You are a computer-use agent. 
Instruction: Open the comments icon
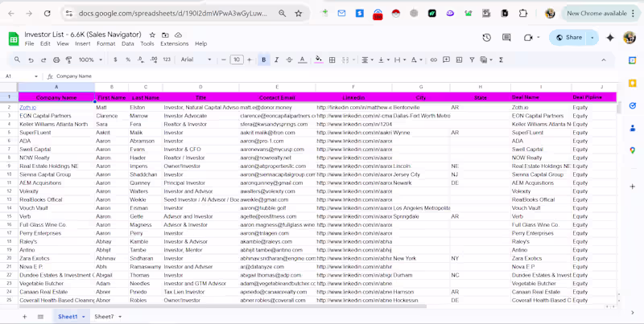506,38
